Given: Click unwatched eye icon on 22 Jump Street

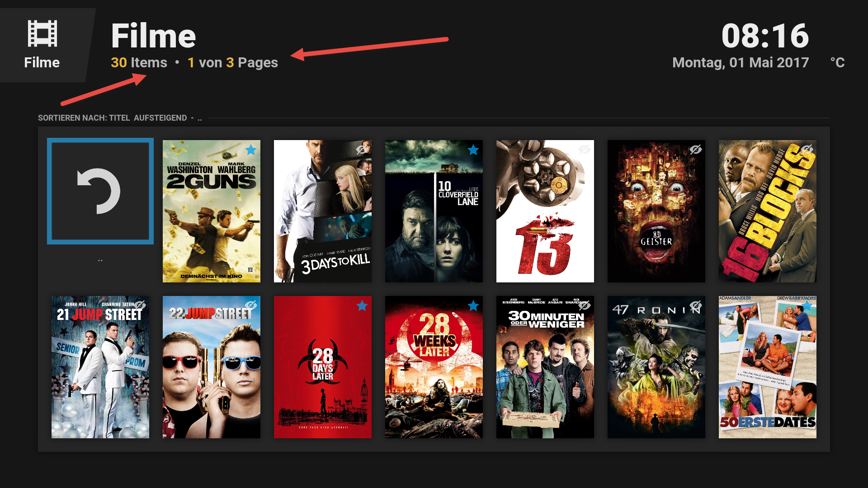Looking at the screenshot, I should 250,306.
